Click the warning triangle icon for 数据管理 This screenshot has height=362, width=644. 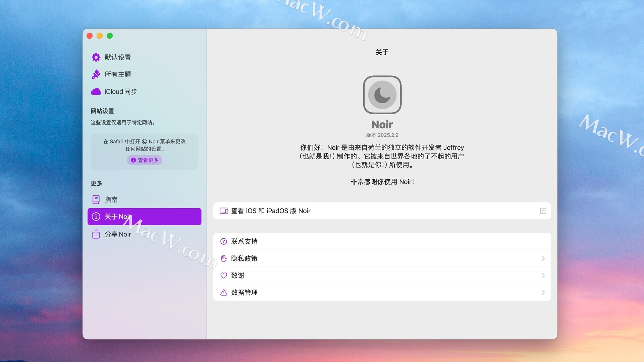tap(224, 293)
